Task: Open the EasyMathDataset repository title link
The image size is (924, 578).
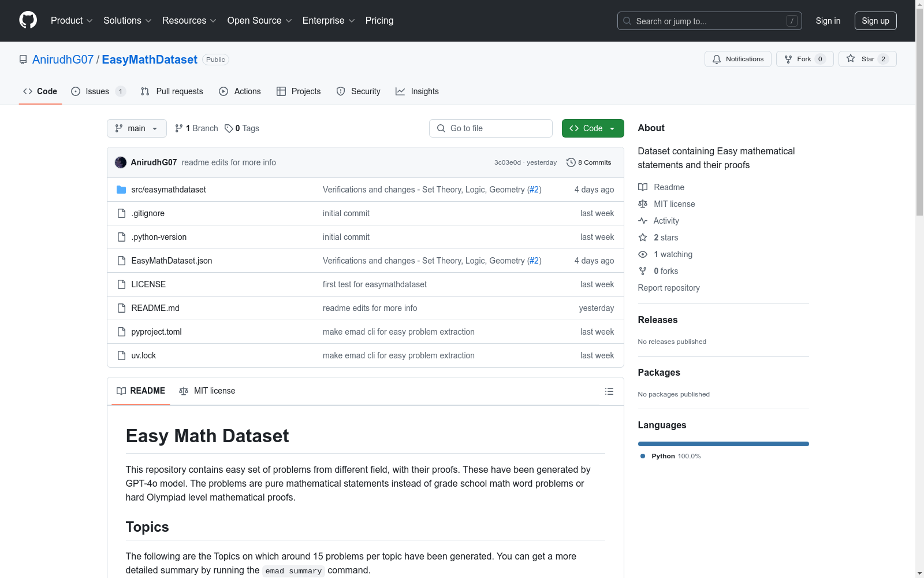Action: [x=150, y=60]
